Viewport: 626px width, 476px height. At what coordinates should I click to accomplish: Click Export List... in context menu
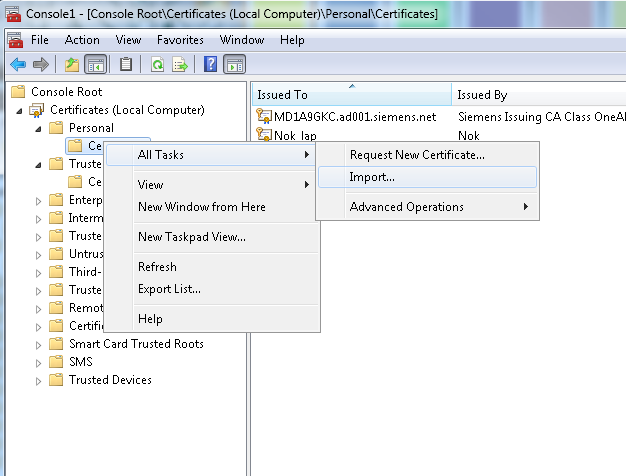(x=169, y=289)
